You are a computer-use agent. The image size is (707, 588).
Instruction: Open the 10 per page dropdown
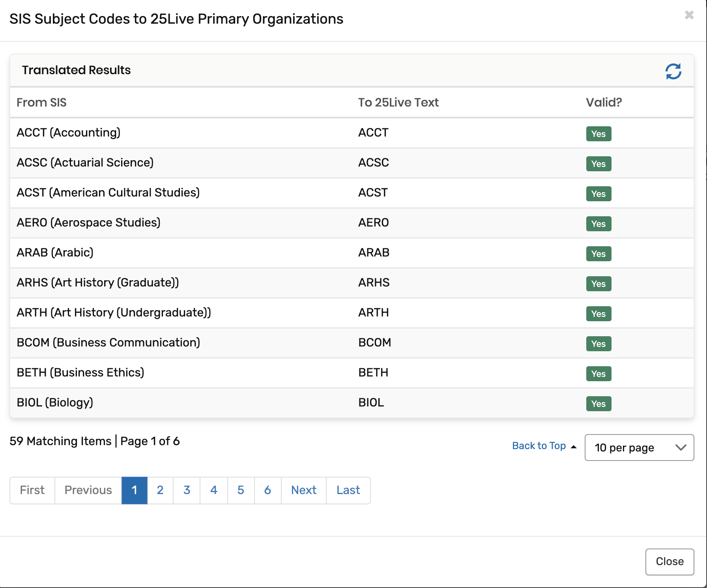click(x=639, y=448)
